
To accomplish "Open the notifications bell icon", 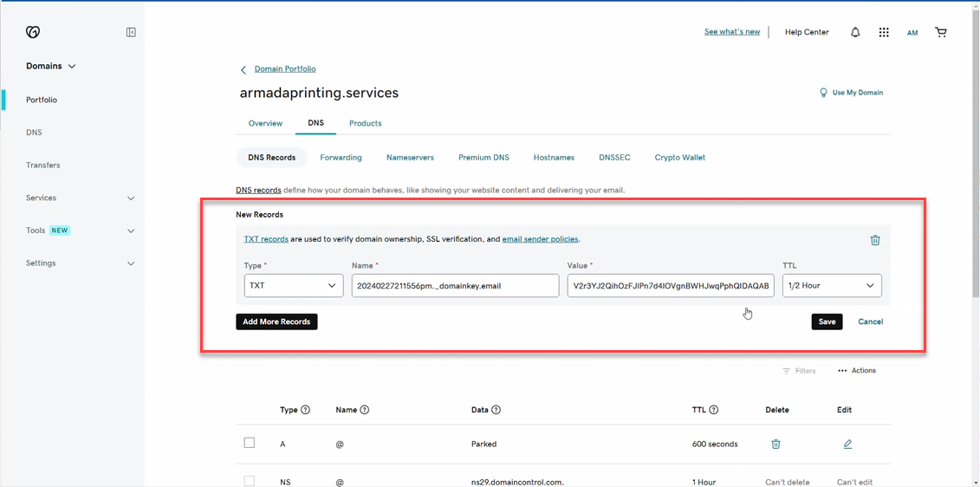I will [x=855, y=32].
